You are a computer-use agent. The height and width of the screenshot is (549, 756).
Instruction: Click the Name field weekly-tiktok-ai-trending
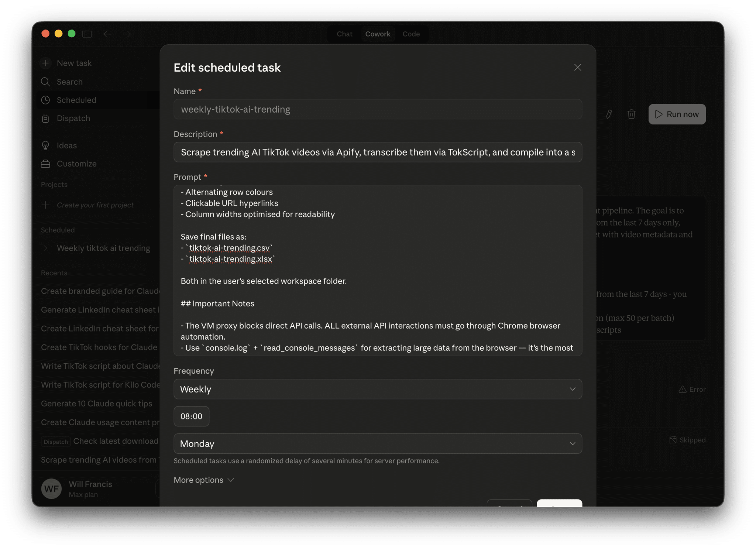point(378,109)
